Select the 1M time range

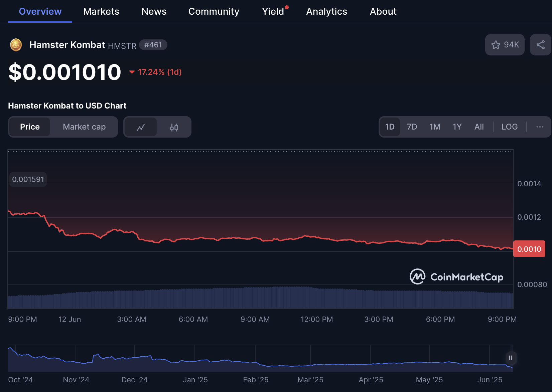[435, 127]
